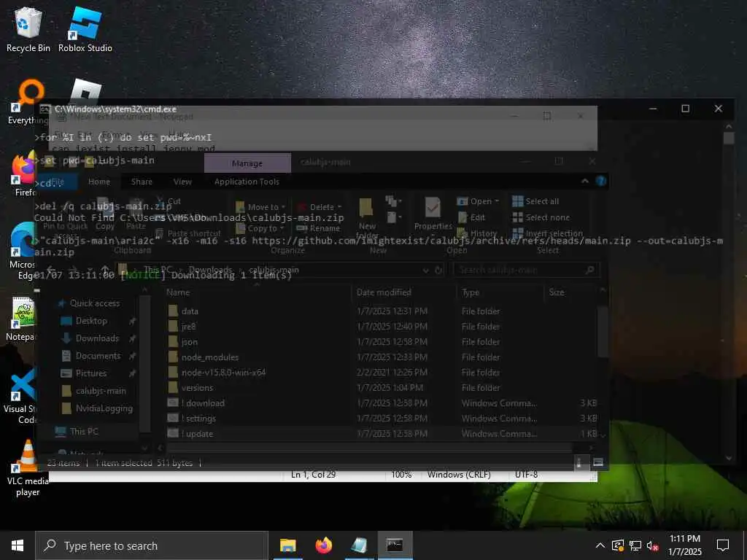Screen dimensions: 747x560
Task: Select the ! settings command file
Action: pyautogui.click(x=381, y=418)
